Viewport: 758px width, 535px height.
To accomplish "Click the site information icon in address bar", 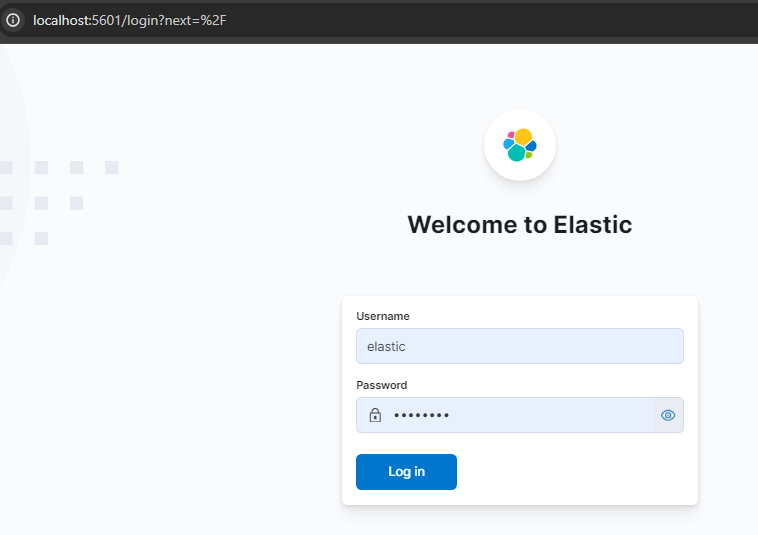I will pyautogui.click(x=13, y=20).
